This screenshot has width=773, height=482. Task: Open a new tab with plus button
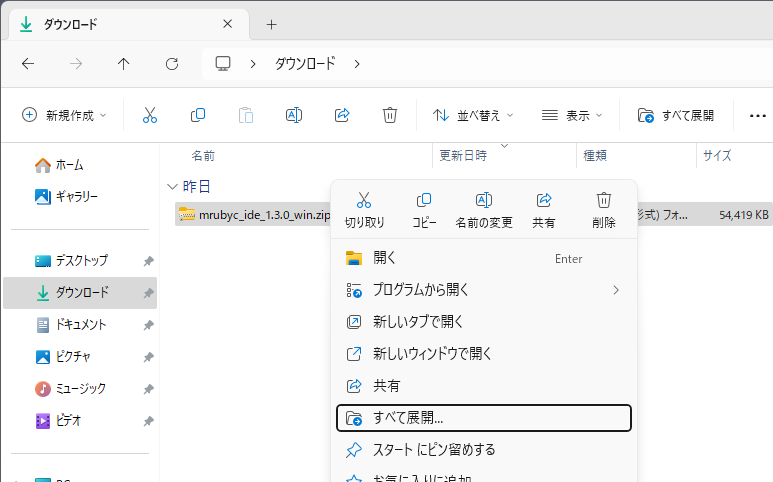271,24
